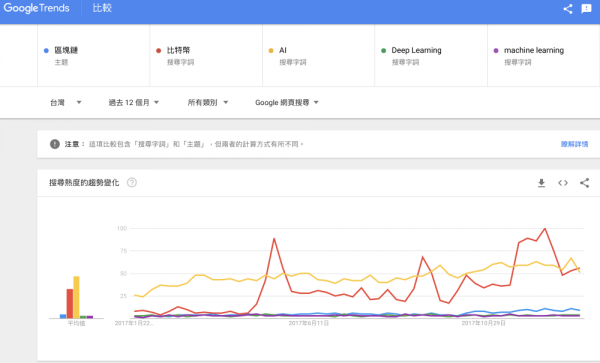Screen dimensions: 600x363
Task: Open the 所有類別 category dropdown
Action: [x=208, y=103]
